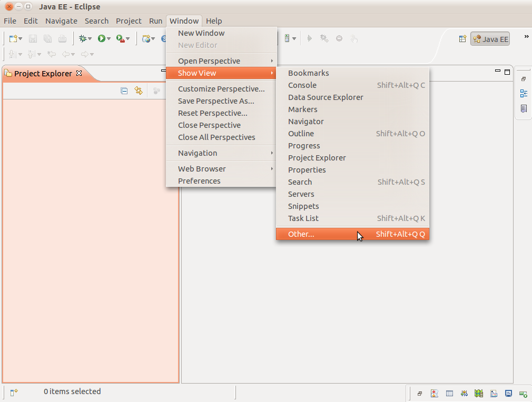The width and height of the screenshot is (532, 402).
Task: Click the Collapse All icon in Project Explorer
Action: (x=124, y=91)
